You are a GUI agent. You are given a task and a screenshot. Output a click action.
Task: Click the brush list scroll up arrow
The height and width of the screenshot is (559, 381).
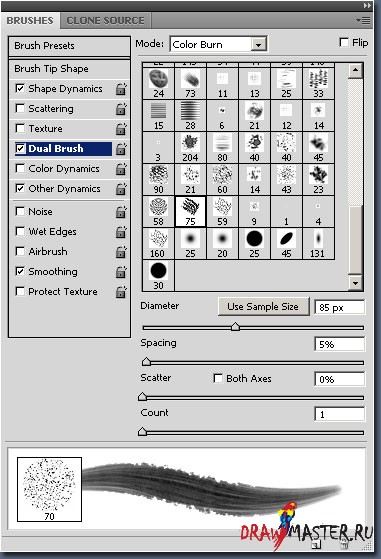355,70
